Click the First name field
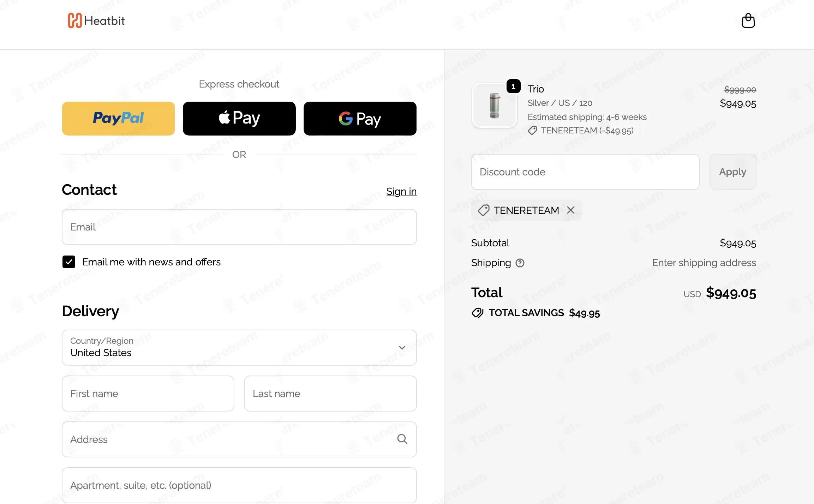814x504 pixels. (x=148, y=394)
